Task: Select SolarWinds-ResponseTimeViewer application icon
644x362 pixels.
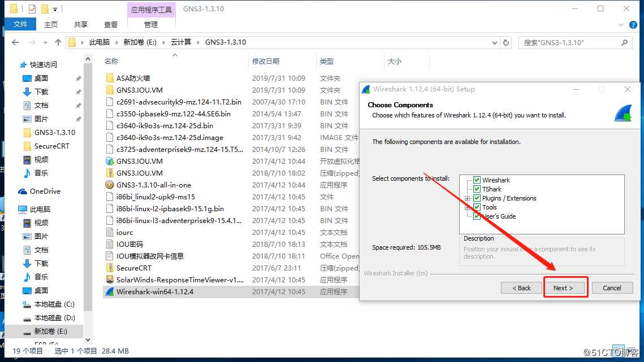Action: click(110, 280)
